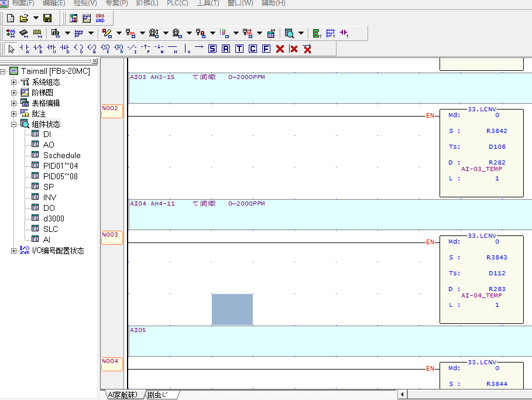Click the N003 network label
The image size is (532, 400).
pyautogui.click(x=110, y=235)
